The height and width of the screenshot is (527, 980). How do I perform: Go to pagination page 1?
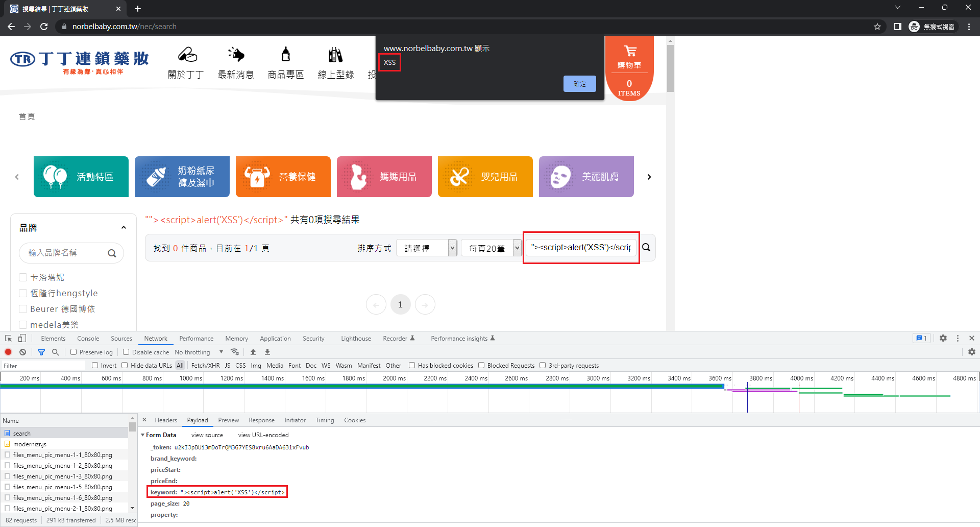[400, 305]
